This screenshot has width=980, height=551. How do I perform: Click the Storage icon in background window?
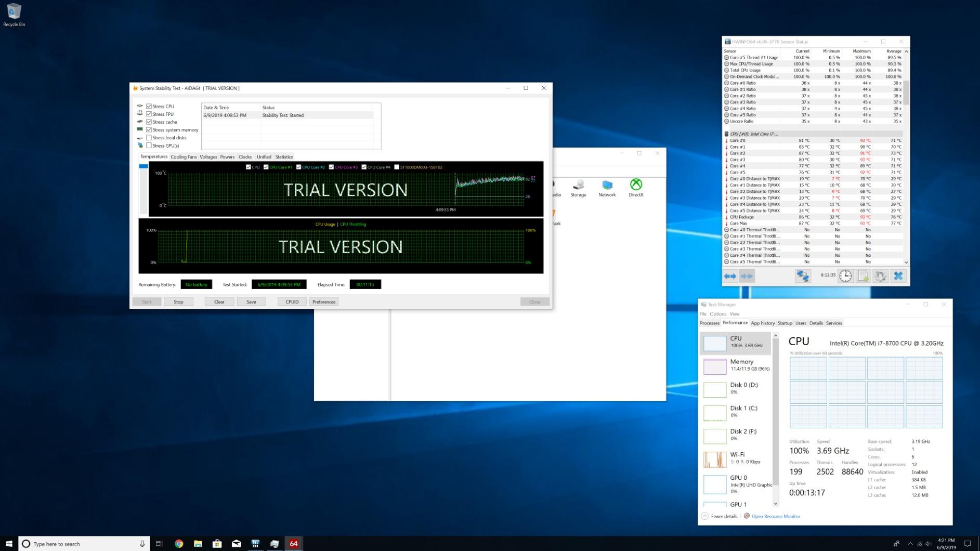(578, 188)
